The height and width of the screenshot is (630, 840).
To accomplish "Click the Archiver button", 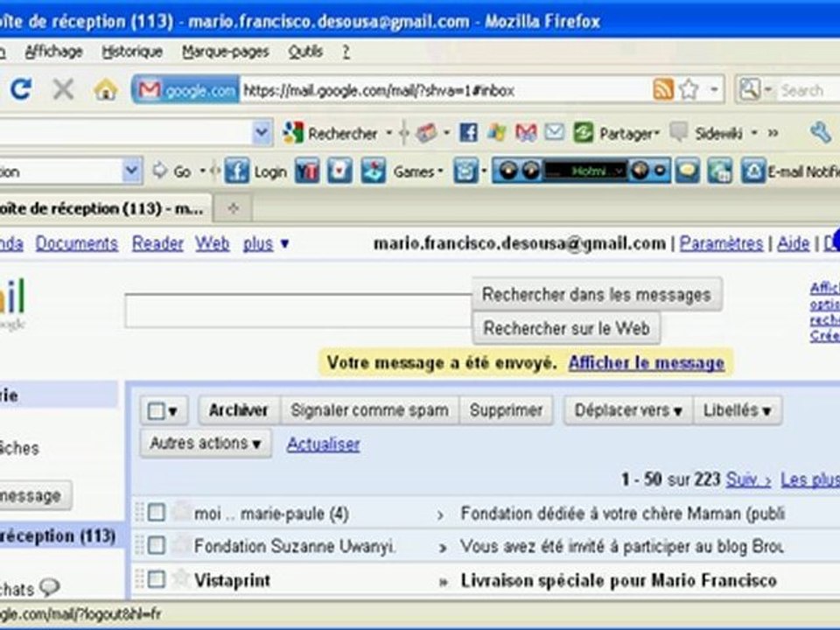I will tap(239, 410).
